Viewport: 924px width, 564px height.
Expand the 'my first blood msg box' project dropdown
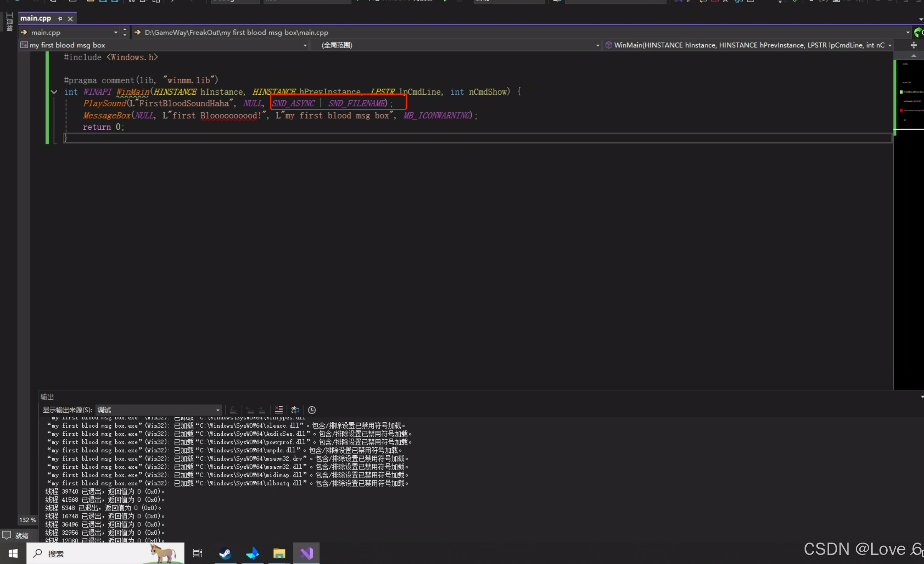click(x=305, y=45)
